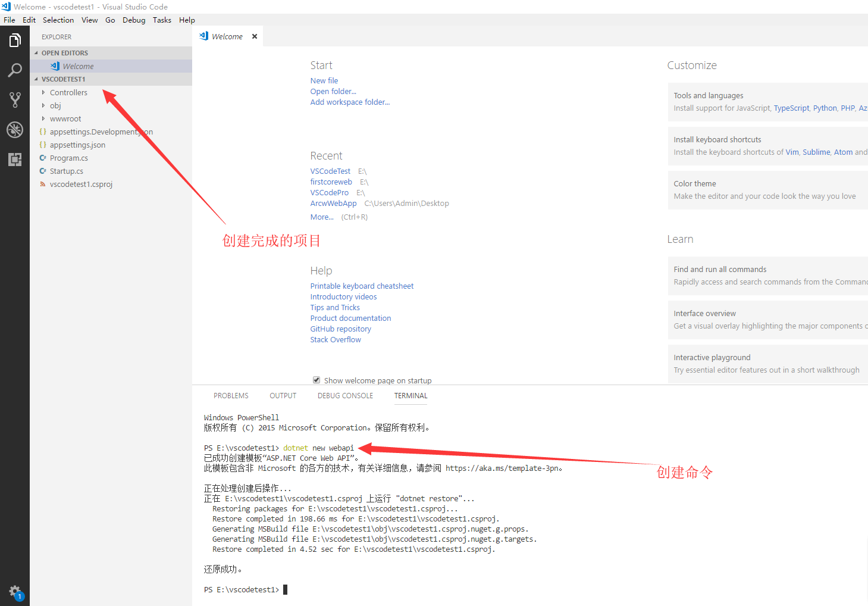Toggle Show welcome page on startup checkbox
The image size is (868, 606).
pos(317,380)
